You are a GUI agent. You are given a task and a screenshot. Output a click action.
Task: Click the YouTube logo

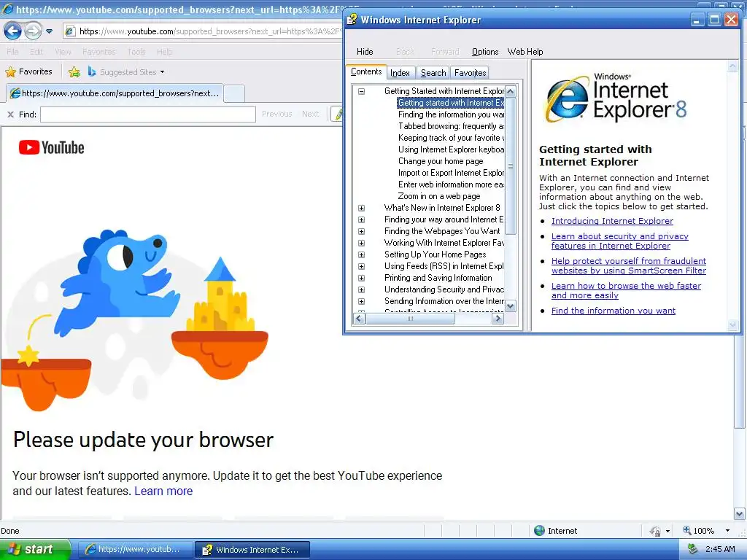(52, 147)
